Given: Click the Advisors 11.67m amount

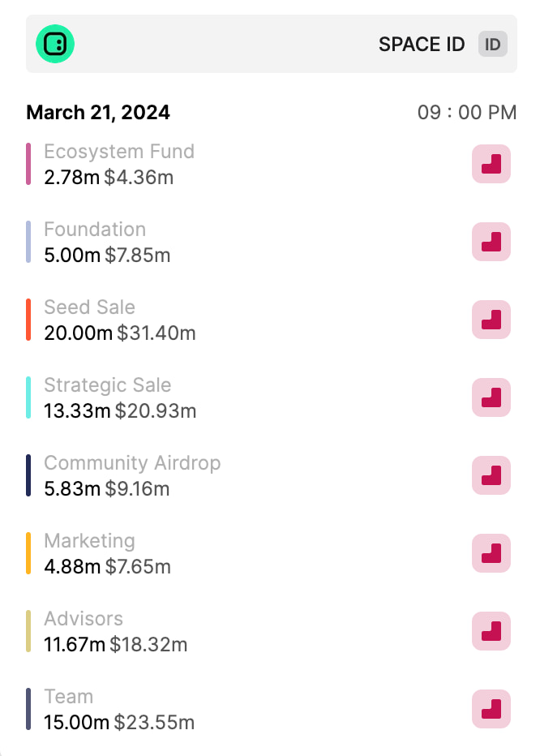Looking at the screenshot, I should (x=75, y=644).
